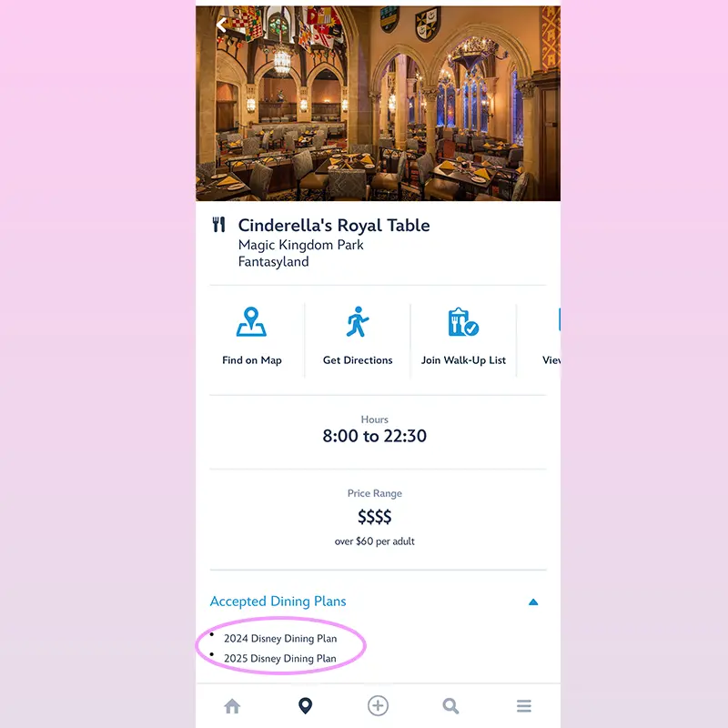The image size is (728, 728).
Task: Click the Accepted Dining Plans heading
Action: [278, 602]
